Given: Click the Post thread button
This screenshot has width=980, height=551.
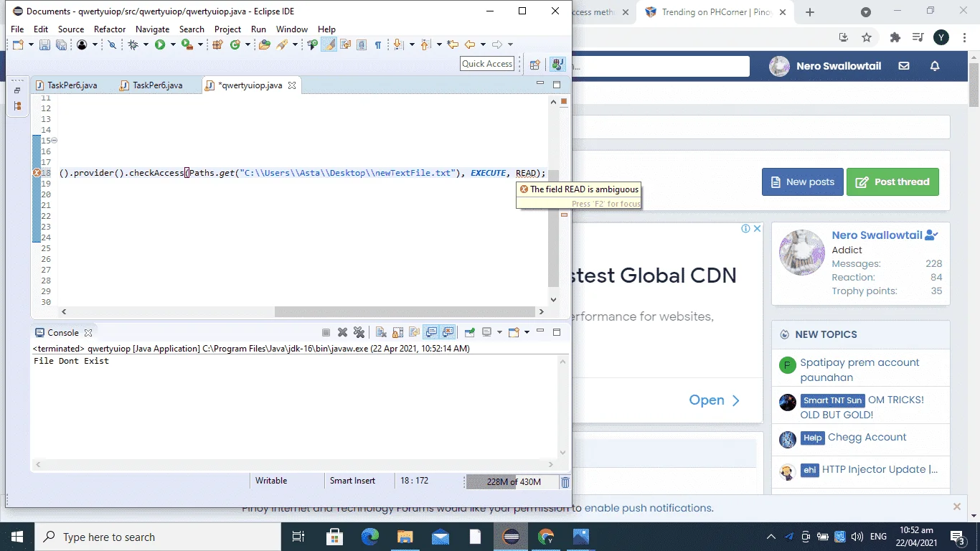Looking at the screenshot, I should point(892,182).
